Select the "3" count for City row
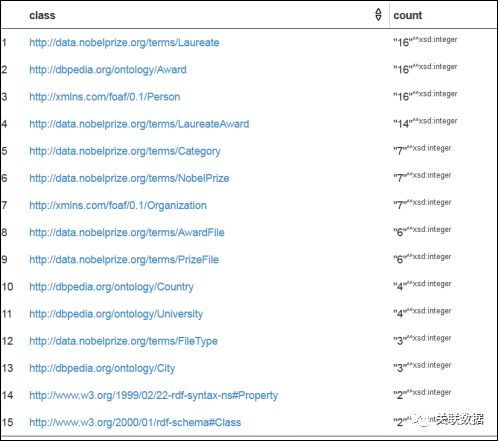Image resolution: width=499 pixels, height=441 pixels. click(422, 367)
